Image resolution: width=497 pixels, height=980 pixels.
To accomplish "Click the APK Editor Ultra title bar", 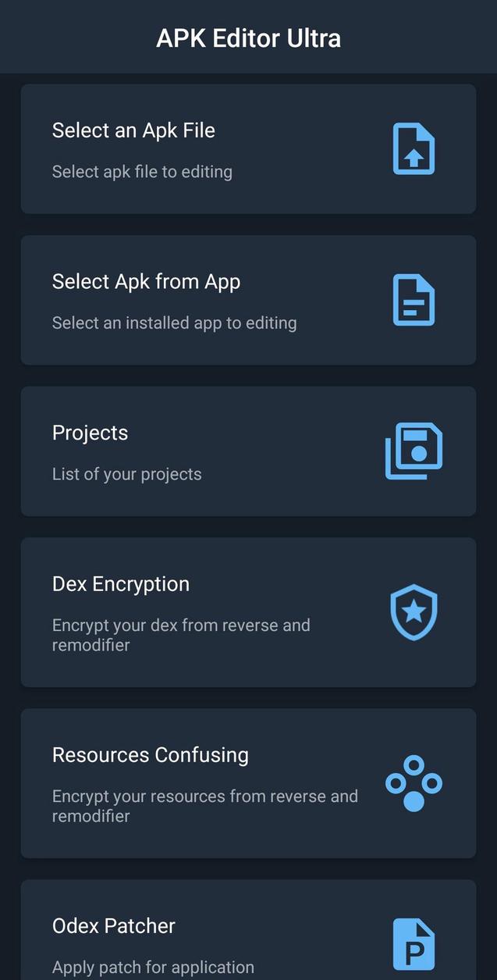I will (248, 37).
